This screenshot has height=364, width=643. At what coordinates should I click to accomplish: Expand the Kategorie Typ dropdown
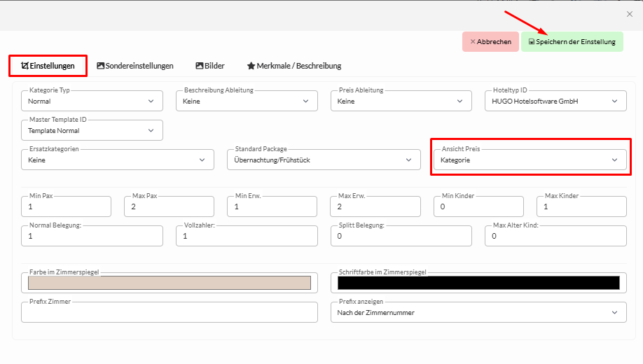coord(92,101)
